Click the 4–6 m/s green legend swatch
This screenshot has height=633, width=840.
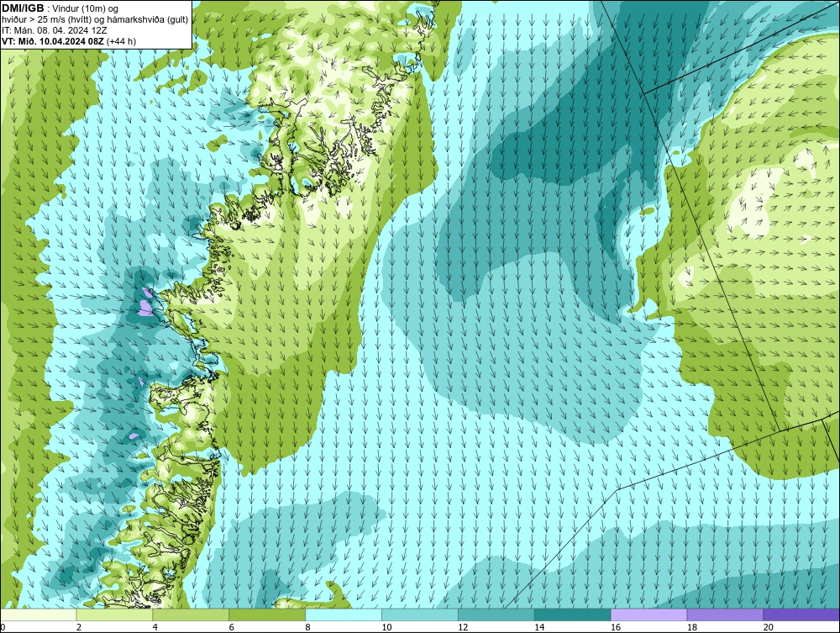click(x=191, y=615)
